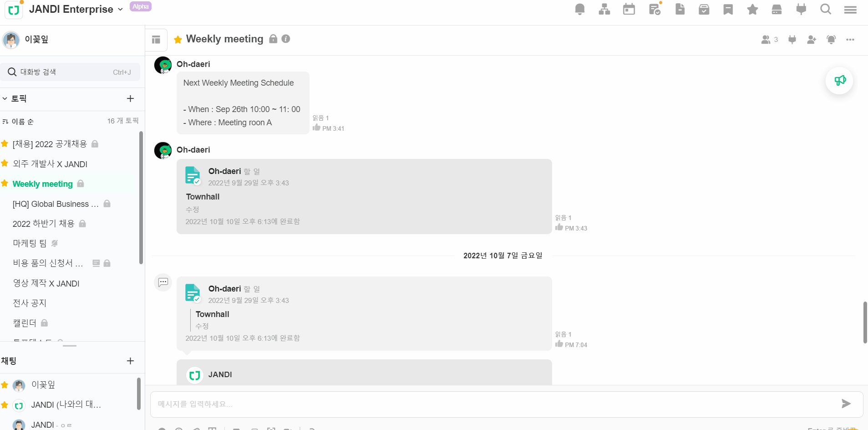Open the topic info icon beside Weekly meeting

pyautogui.click(x=286, y=39)
